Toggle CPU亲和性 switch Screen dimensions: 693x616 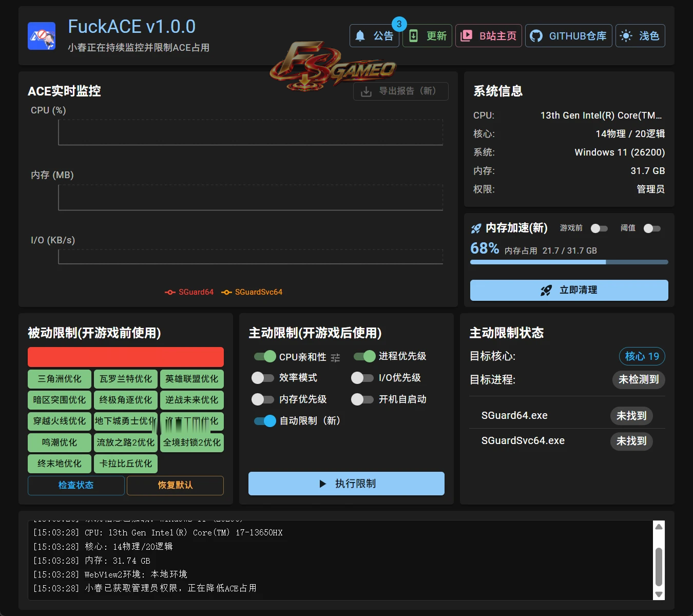coord(265,356)
